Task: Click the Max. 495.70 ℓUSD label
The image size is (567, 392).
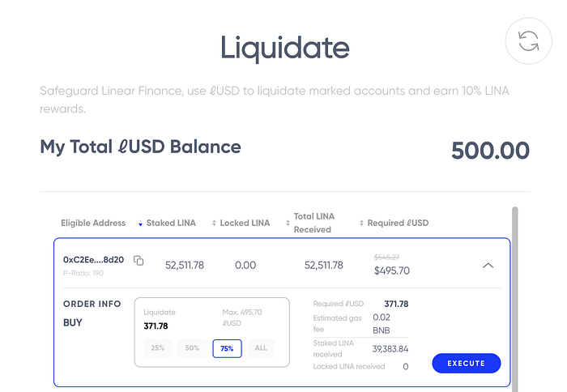Action: (242, 317)
